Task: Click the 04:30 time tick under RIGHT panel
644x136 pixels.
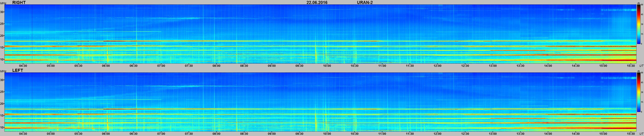Action: 23,66
